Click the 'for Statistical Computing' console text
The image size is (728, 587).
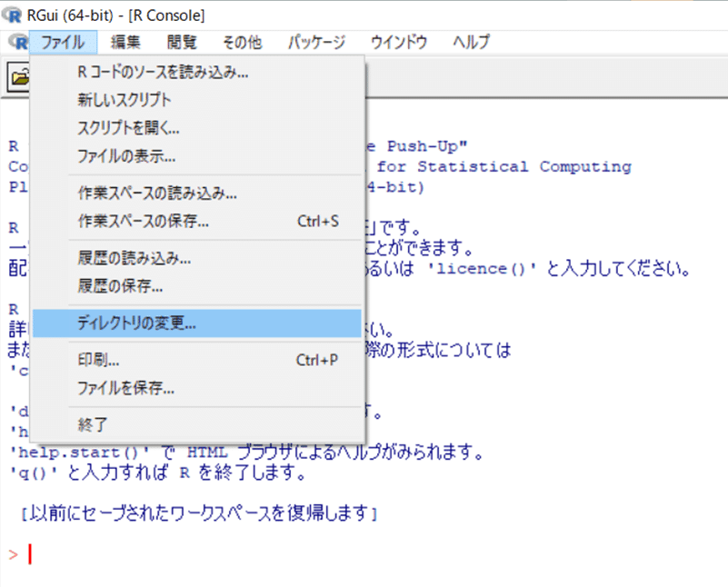pyautogui.click(x=504, y=166)
